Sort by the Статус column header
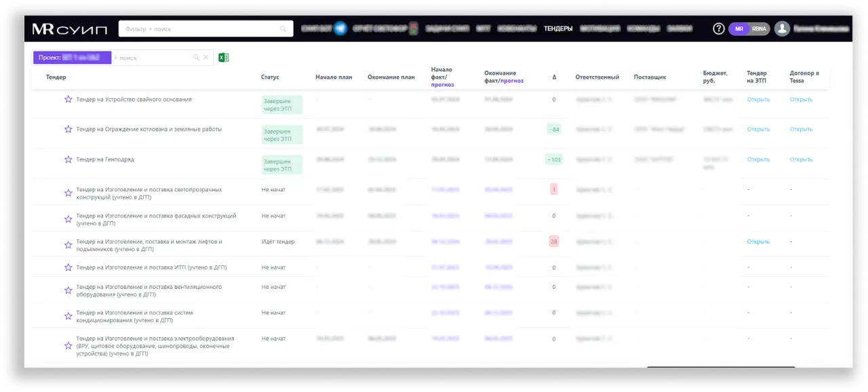The image size is (868, 392). pos(270,77)
